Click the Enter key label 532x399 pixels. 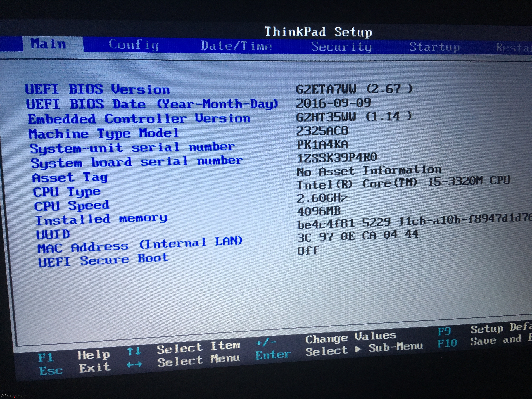tap(273, 355)
